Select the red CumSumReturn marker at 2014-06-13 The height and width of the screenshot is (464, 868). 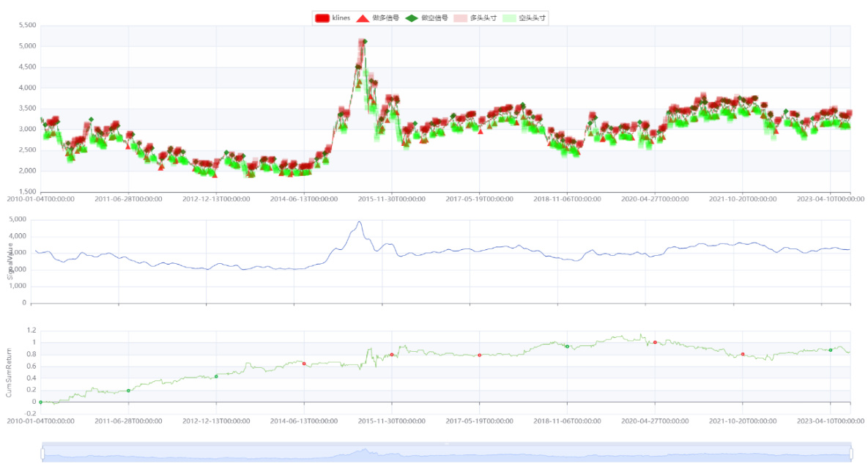304,364
